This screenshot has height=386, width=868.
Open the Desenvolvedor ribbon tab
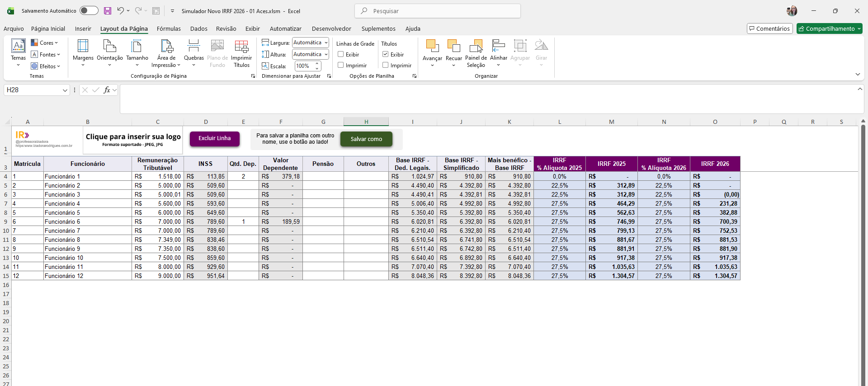[331, 28]
